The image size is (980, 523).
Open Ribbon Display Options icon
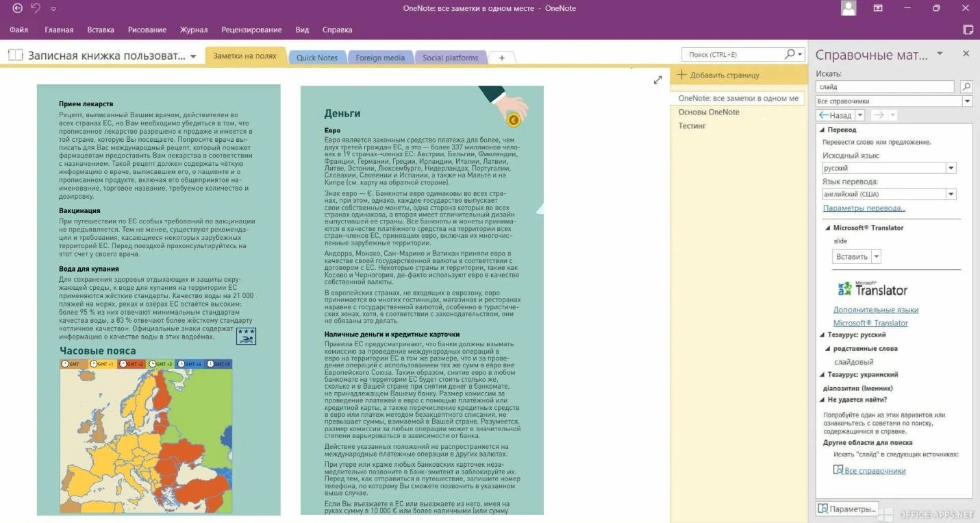[877, 8]
